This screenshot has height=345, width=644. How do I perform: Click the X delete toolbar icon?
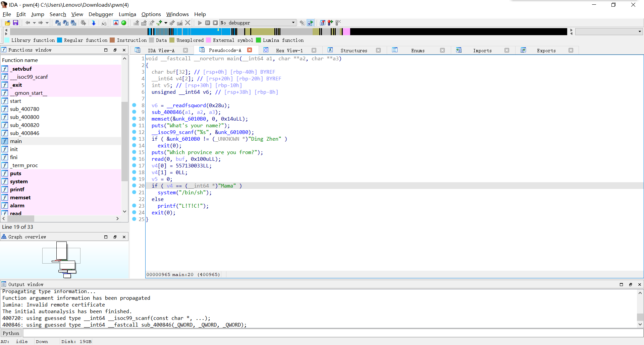[x=188, y=23]
